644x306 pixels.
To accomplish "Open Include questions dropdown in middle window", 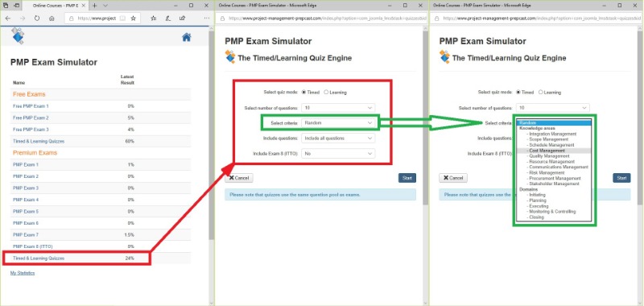I will pyautogui.click(x=338, y=139).
